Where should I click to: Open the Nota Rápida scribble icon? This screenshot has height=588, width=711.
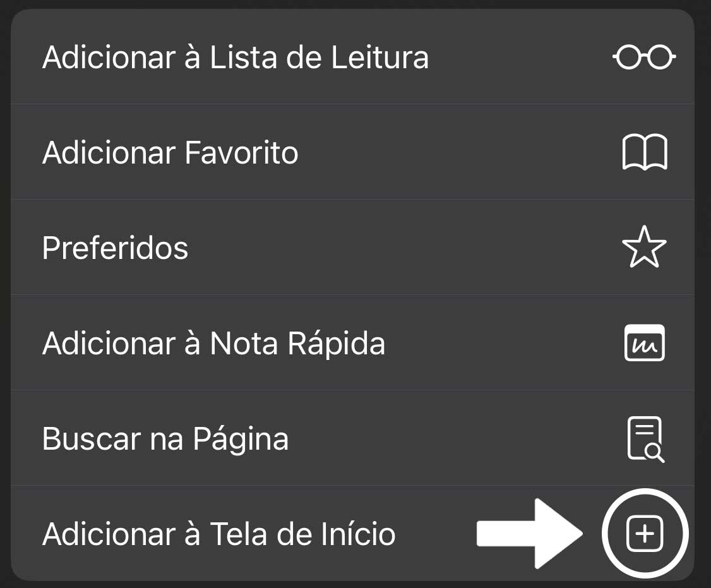(645, 343)
